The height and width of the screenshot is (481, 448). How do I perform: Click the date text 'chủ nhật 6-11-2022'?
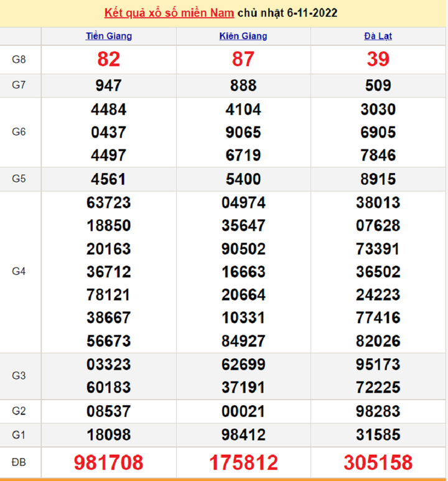(287, 12)
